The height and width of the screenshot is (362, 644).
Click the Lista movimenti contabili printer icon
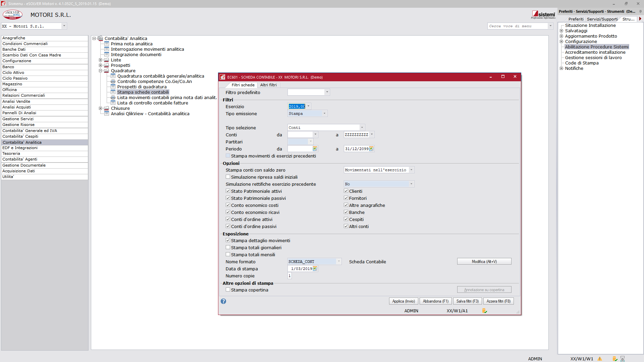point(113,97)
